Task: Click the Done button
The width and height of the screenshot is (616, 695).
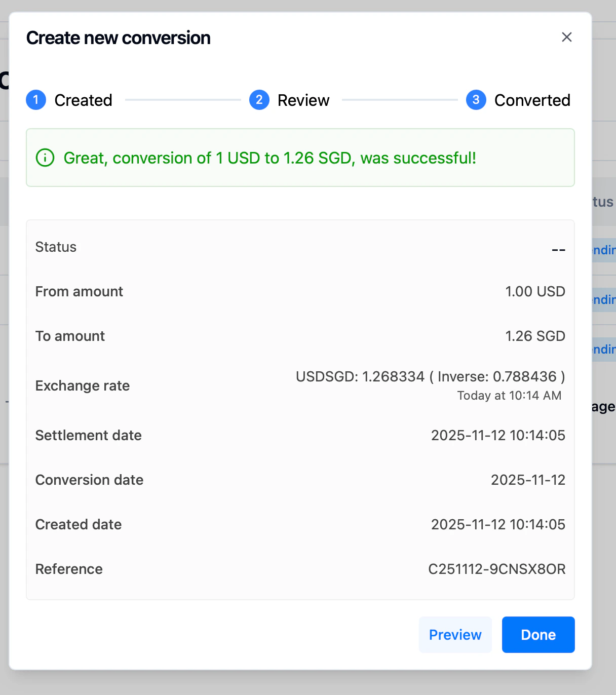Action: click(538, 634)
